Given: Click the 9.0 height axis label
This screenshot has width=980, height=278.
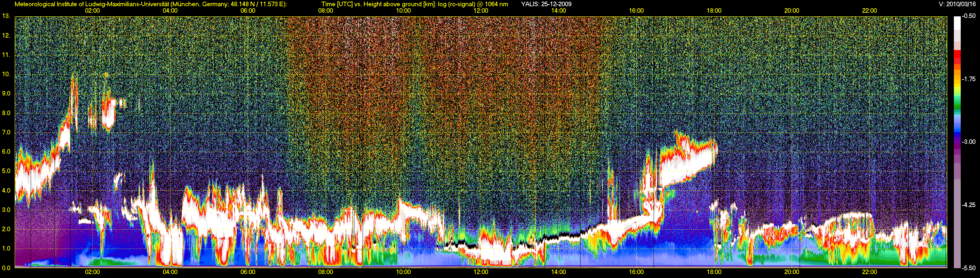Looking at the screenshot, I should [x=6, y=93].
